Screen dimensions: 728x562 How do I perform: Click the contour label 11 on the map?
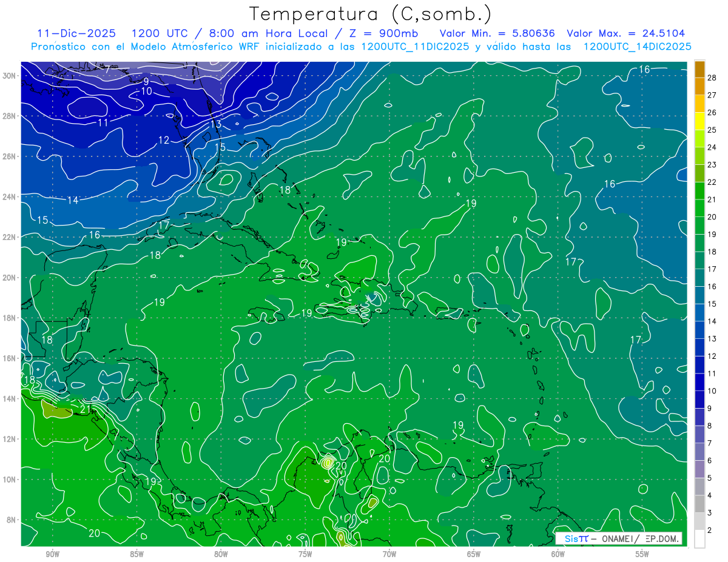[x=103, y=122]
